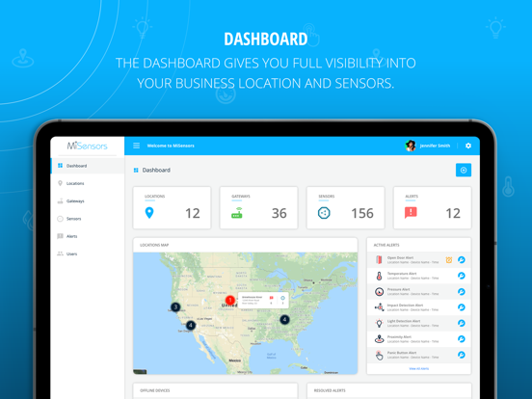
Task: Click the Active Alerts panel title
Action: pyautogui.click(x=386, y=245)
